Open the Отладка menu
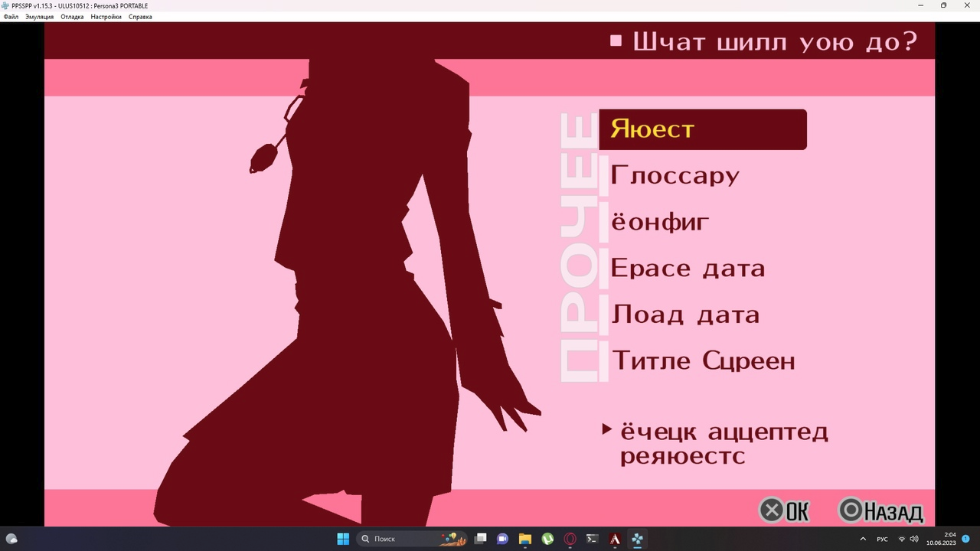 point(72,17)
